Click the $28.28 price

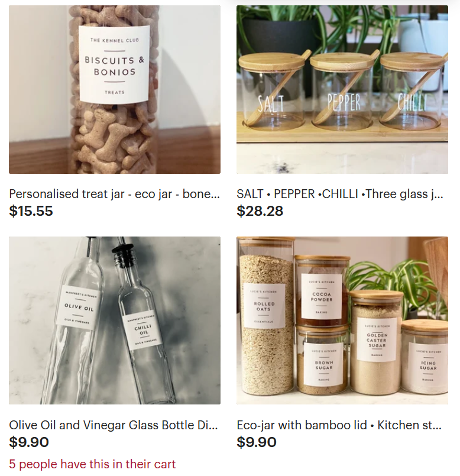coord(260,211)
